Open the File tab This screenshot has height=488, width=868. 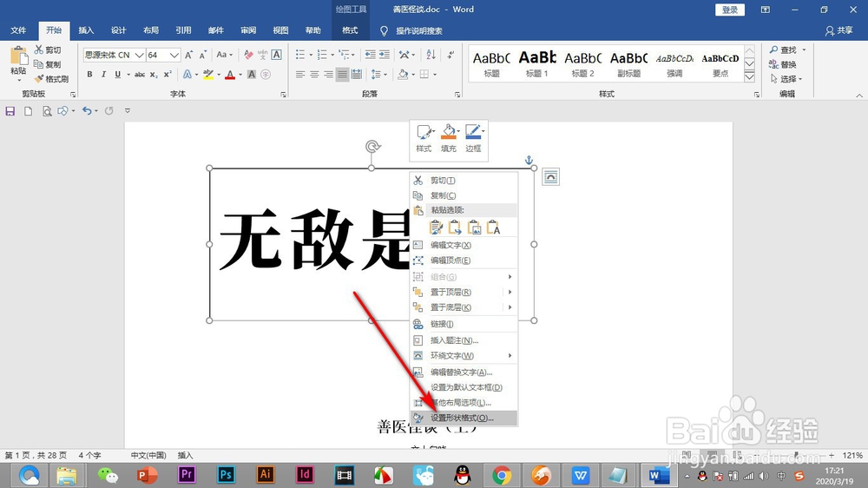[x=18, y=30]
